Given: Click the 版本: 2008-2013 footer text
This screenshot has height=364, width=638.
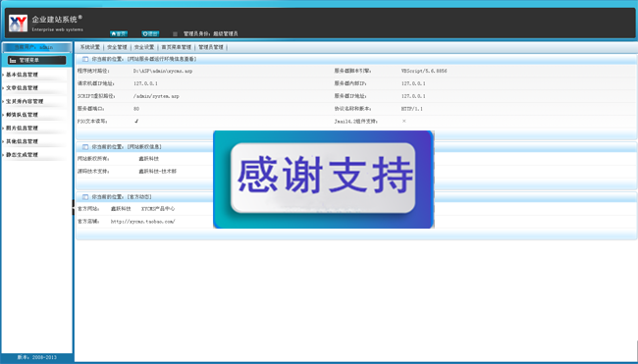Looking at the screenshot, I should (x=37, y=357).
